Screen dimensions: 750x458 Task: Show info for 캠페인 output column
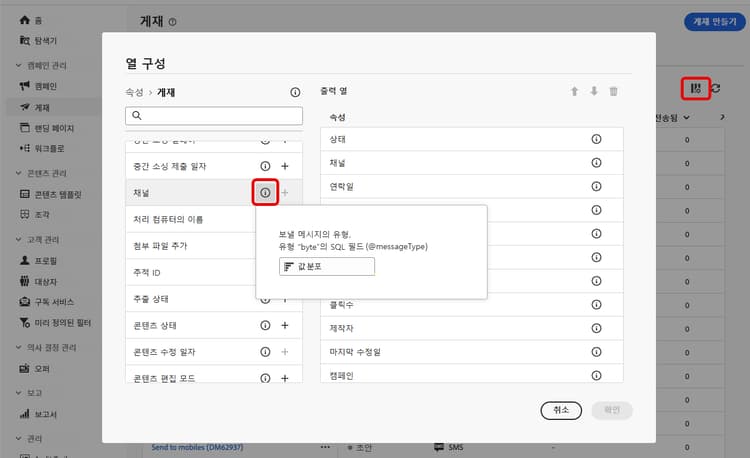pyautogui.click(x=596, y=375)
